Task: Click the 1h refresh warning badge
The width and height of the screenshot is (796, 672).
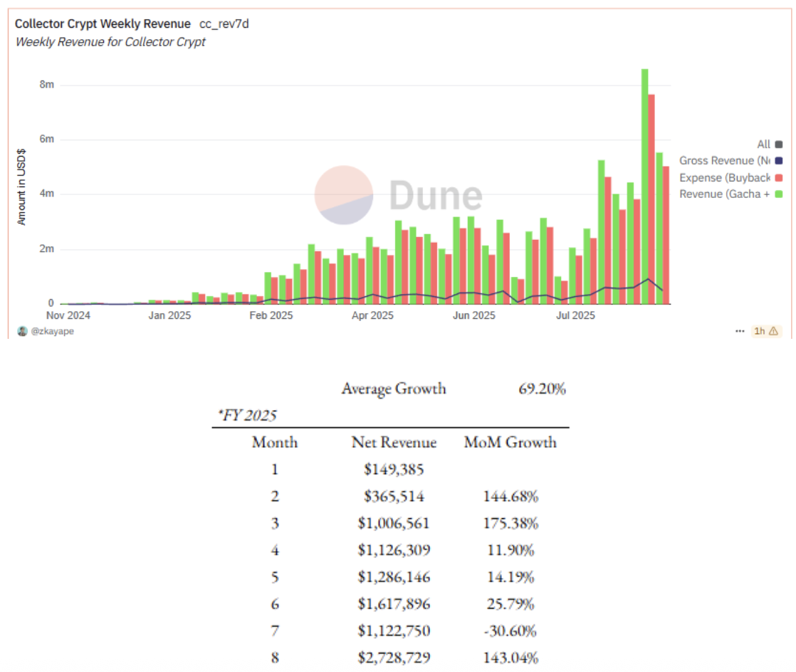Action: click(x=766, y=331)
